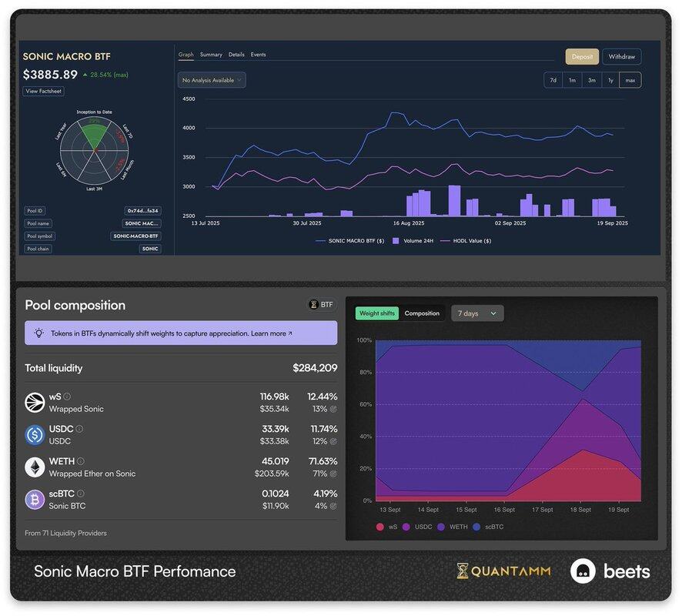Viewport: 682px width, 616px height.
Task: Click the From 71 Liquidity Providers text
Action: pyautogui.click(x=65, y=533)
